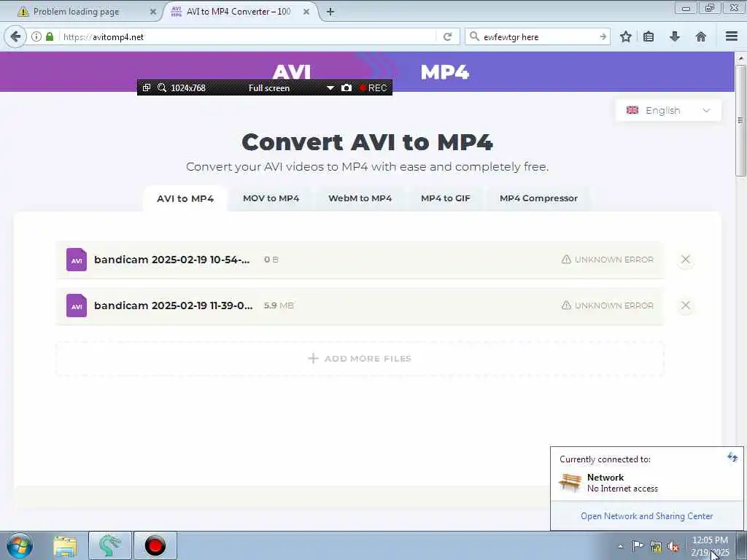Close the Problem loading page tab
Image resolution: width=747 pixels, height=560 pixels.
[153, 12]
